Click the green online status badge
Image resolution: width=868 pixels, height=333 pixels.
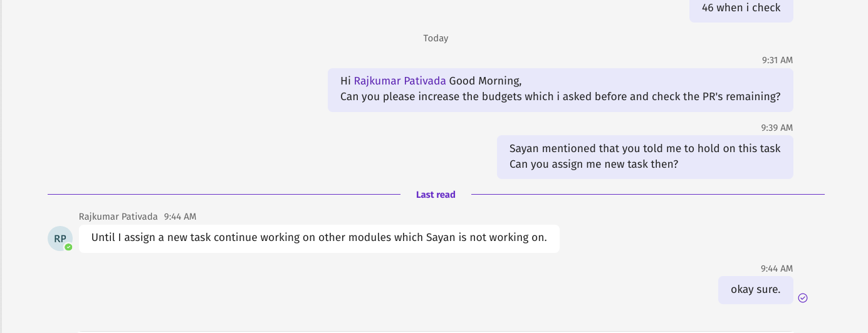click(x=68, y=247)
